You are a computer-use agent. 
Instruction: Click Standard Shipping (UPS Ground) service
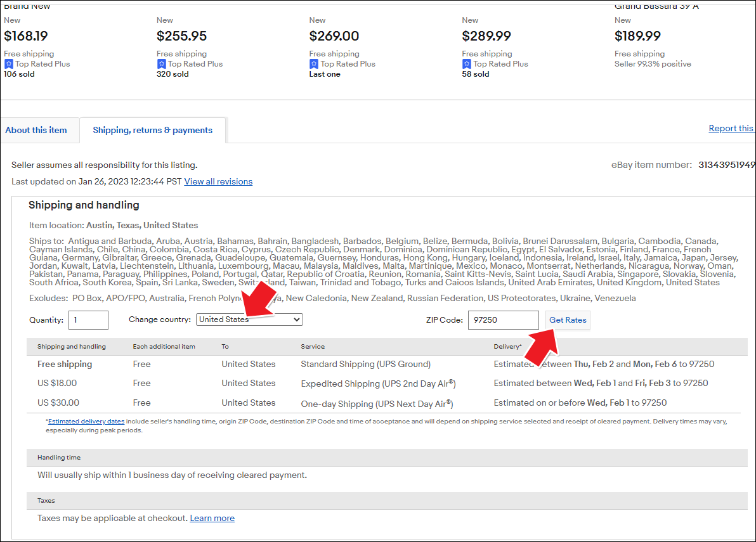366,365
